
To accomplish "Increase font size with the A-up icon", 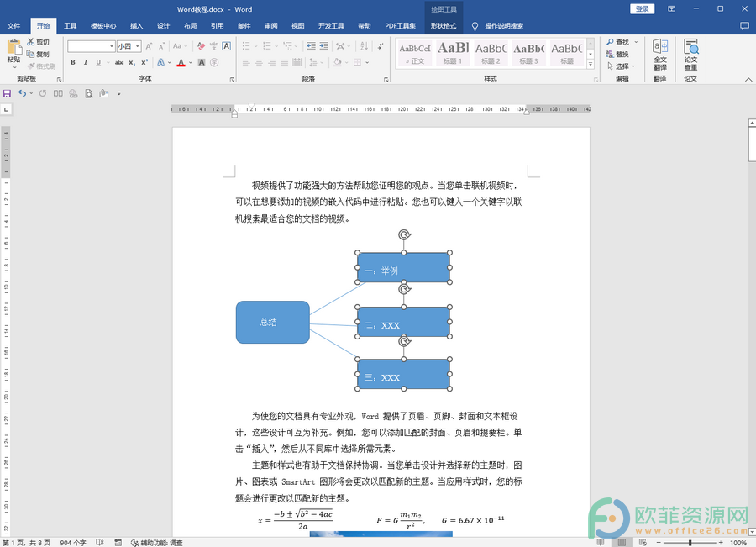I will click(149, 46).
